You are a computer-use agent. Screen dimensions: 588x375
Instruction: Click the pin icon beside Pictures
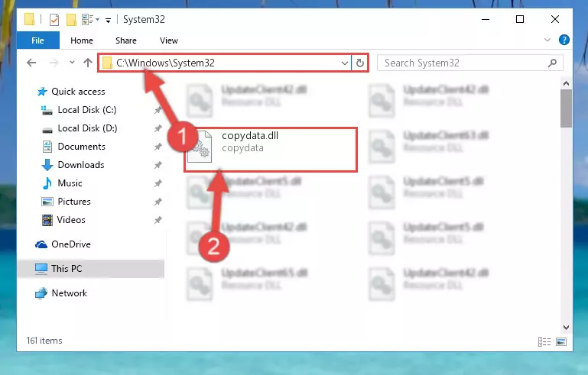[x=158, y=202]
